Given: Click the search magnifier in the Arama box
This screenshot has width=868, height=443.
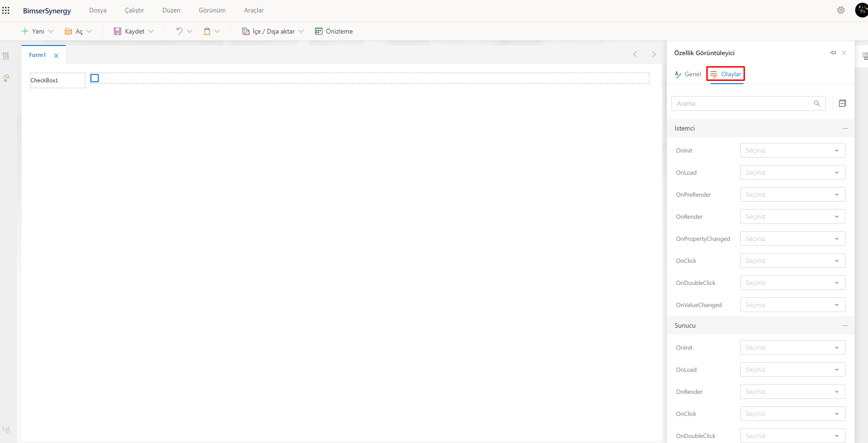Looking at the screenshot, I should [817, 103].
